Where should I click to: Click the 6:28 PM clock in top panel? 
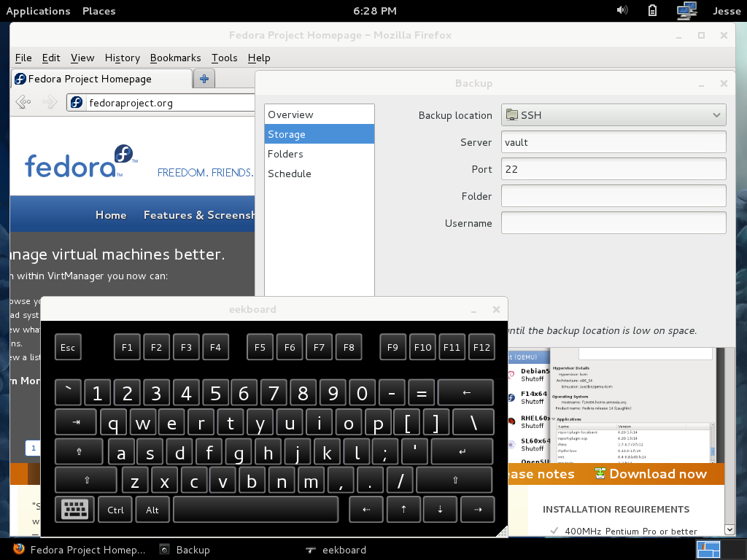(375, 10)
